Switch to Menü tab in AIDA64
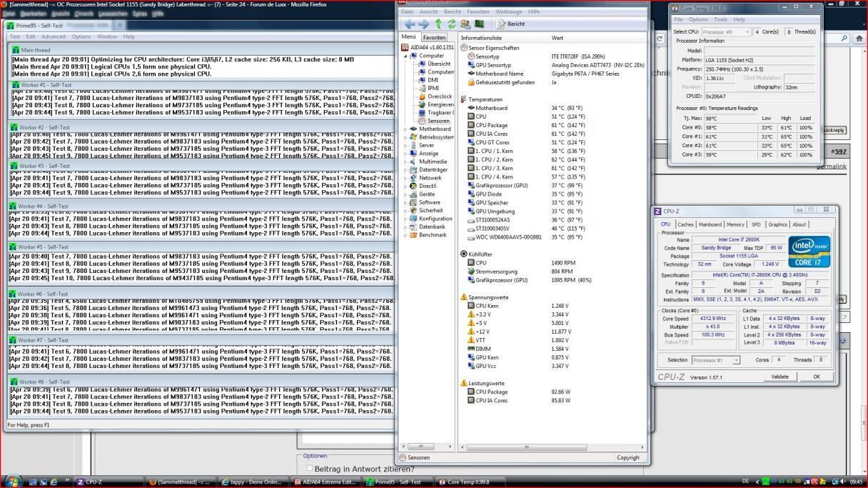This screenshot has height=488, width=868. point(408,37)
